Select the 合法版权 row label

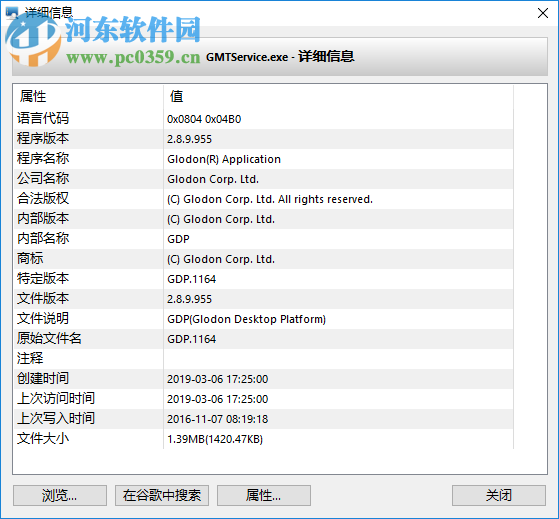pyautogui.click(x=43, y=198)
